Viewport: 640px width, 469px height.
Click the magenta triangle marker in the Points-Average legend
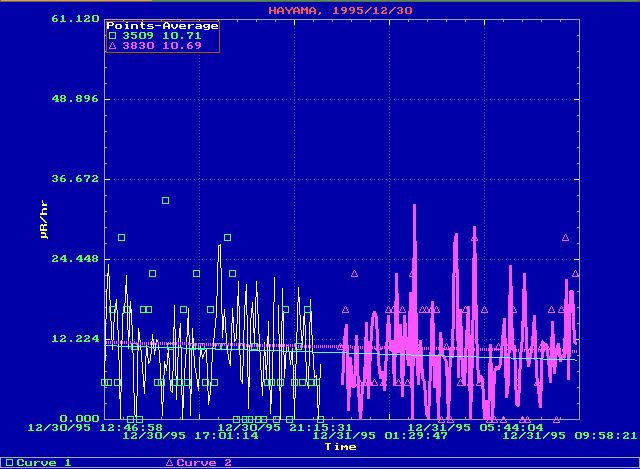point(111,46)
